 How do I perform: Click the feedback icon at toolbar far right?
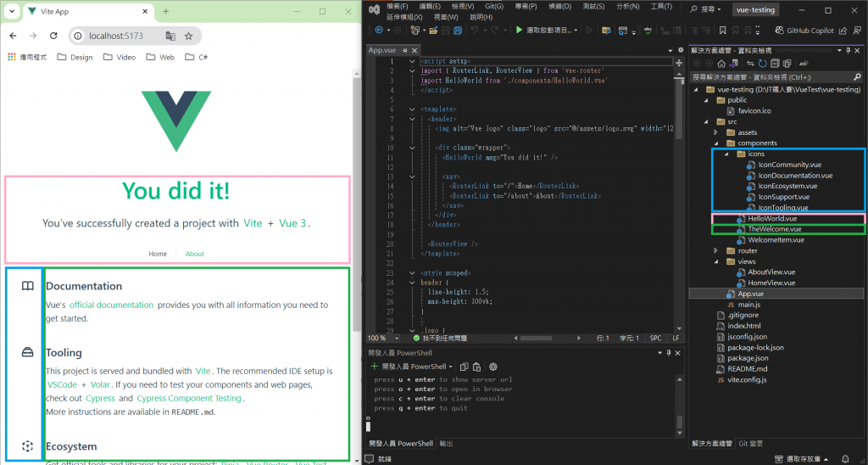857,31
